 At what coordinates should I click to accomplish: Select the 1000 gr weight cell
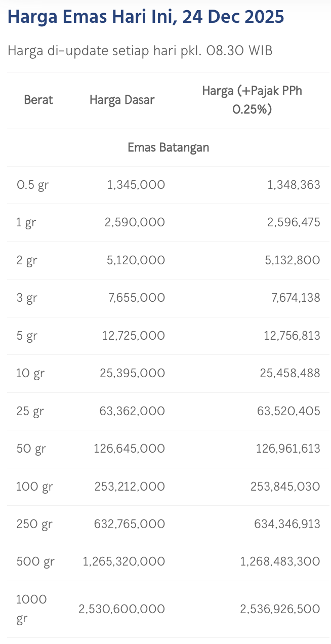tap(31, 609)
